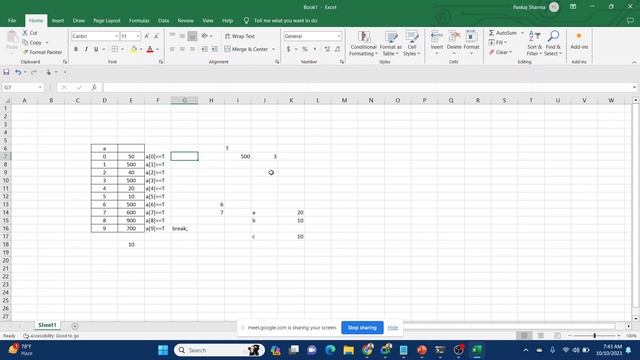This screenshot has width=640, height=360.
Task: Open the General number format dropdown
Action: pyautogui.click(x=338, y=36)
